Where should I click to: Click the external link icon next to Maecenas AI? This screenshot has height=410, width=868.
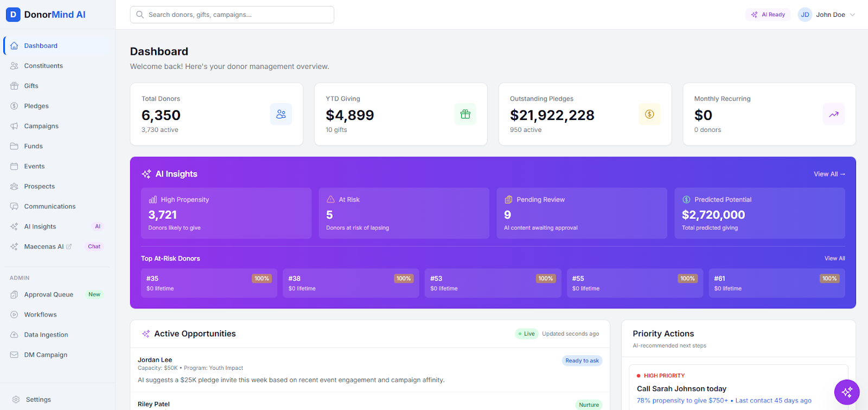click(69, 247)
